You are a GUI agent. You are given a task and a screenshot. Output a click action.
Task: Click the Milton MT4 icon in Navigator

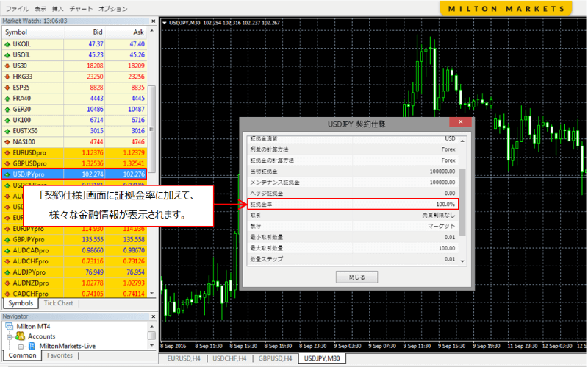click(x=9, y=326)
